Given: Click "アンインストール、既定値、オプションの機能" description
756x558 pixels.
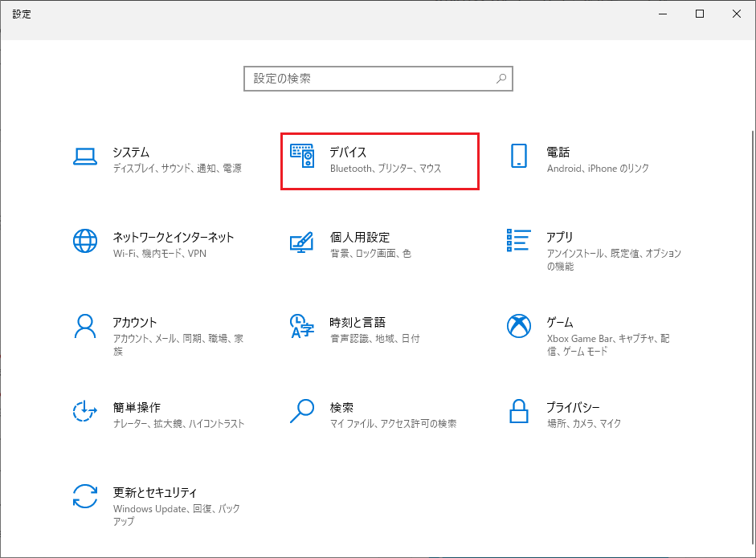Looking at the screenshot, I should [614, 259].
